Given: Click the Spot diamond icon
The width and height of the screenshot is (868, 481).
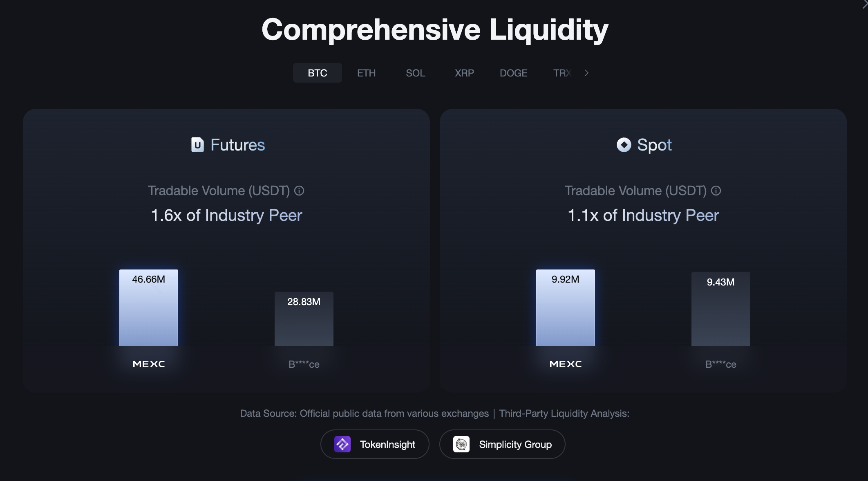Looking at the screenshot, I should [x=624, y=145].
